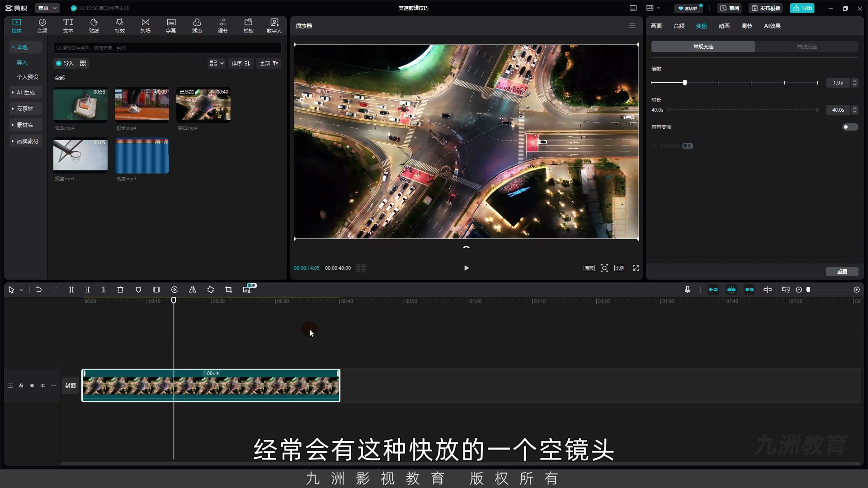Click the fullscreen preview icon in player
The height and width of the screenshot is (488, 868).
(636, 268)
